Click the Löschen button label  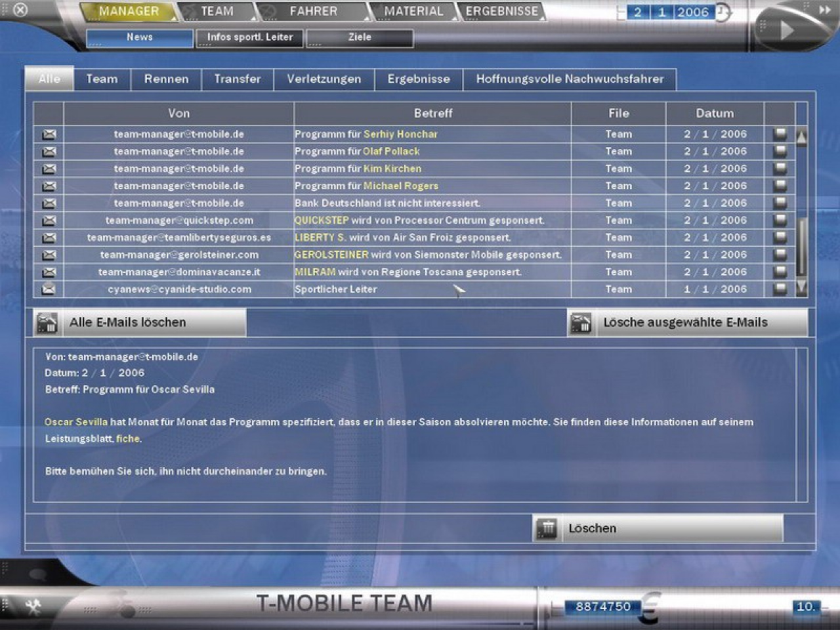[593, 529]
